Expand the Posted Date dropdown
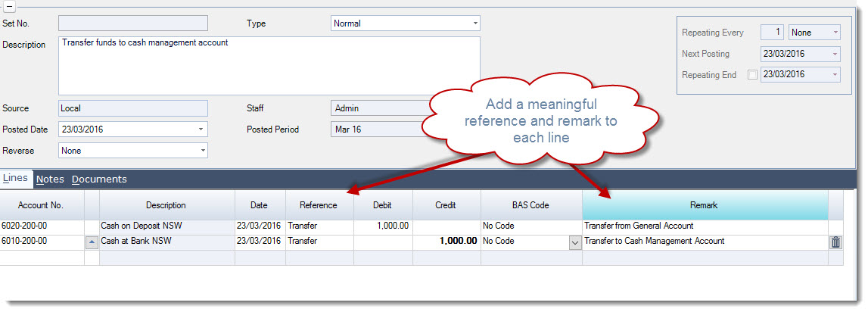Image resolution: width=868 pixels, height=312 pixels. click(201, 129)
